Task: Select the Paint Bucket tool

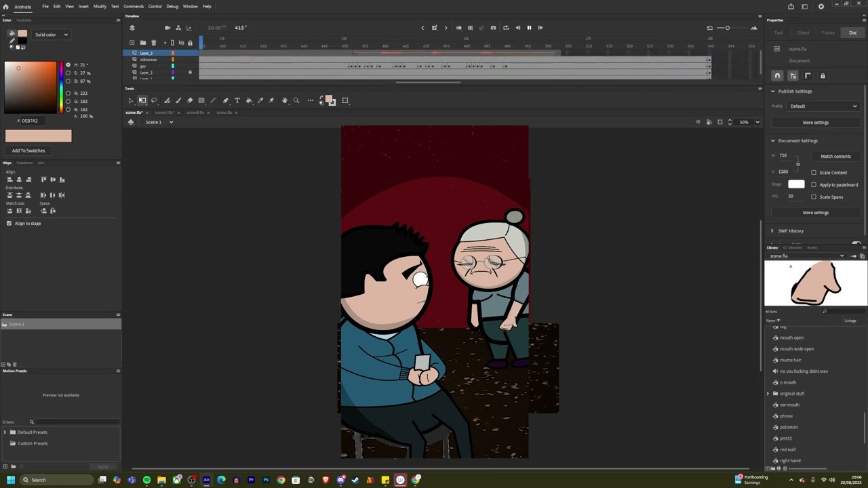Action: [x=249, y=100]
